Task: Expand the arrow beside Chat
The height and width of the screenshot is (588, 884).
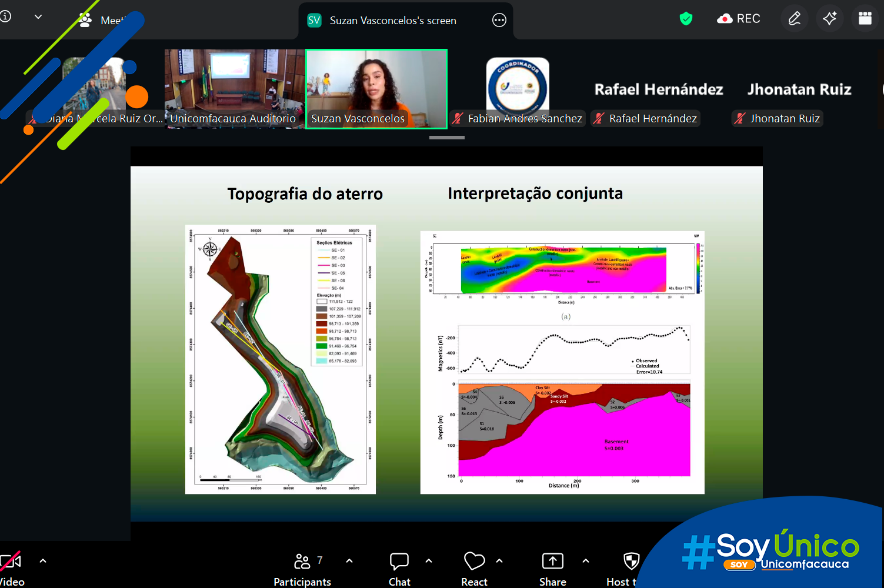Action: (x=429, y=561)
